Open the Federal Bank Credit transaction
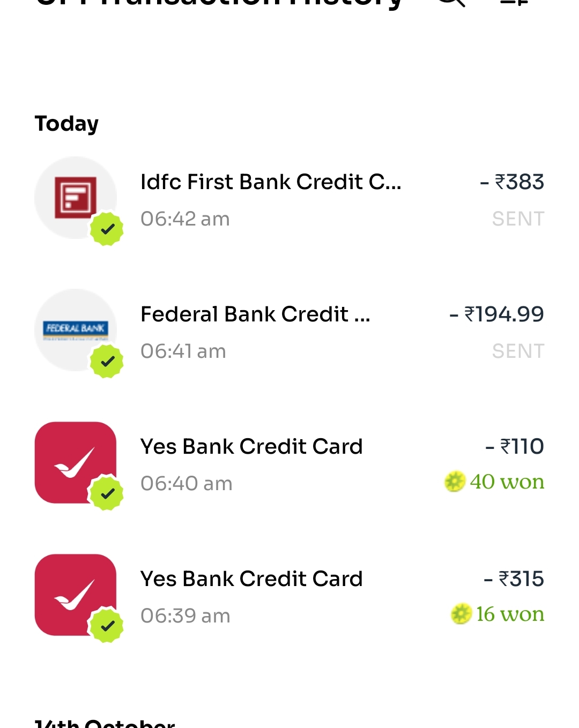The height and width of the screenshot is (728, 579). point(255,314)
